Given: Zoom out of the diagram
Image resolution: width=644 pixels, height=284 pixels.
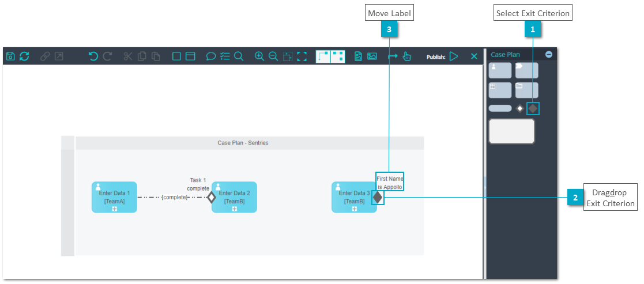Looking at the screenshot, I should coord(273,56).
